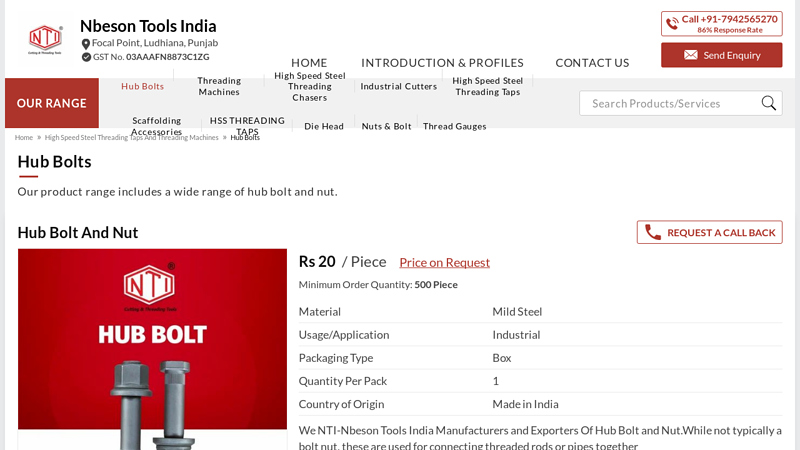Select Threading Machines category

219,86
